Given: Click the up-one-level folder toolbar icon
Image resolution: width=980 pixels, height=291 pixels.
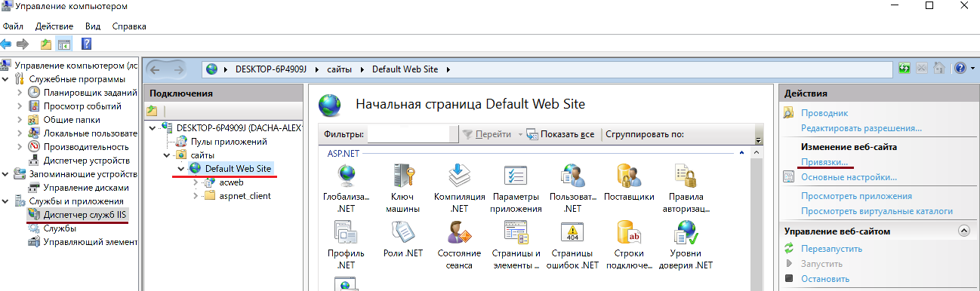Looking at the screenshot, I should tap(46, 44).
